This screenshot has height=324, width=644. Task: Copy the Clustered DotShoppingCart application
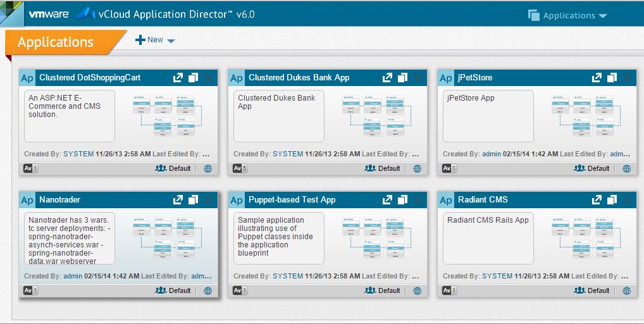coord(193,77)
